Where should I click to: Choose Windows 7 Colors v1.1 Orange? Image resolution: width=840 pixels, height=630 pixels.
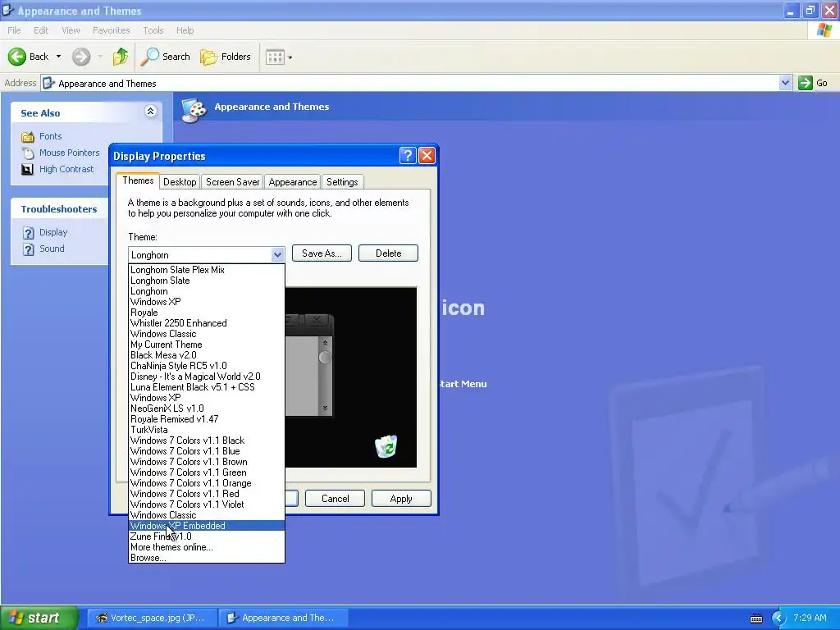[207, 483]
